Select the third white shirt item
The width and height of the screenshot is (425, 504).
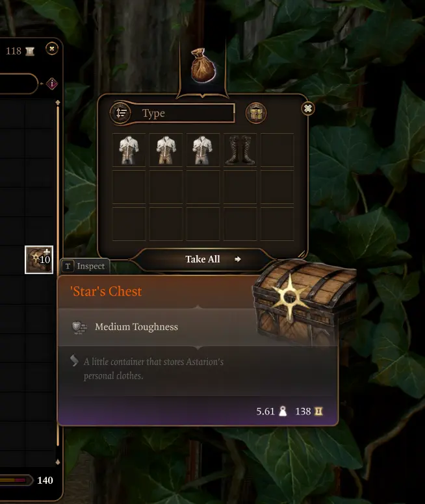click(203, 150)
